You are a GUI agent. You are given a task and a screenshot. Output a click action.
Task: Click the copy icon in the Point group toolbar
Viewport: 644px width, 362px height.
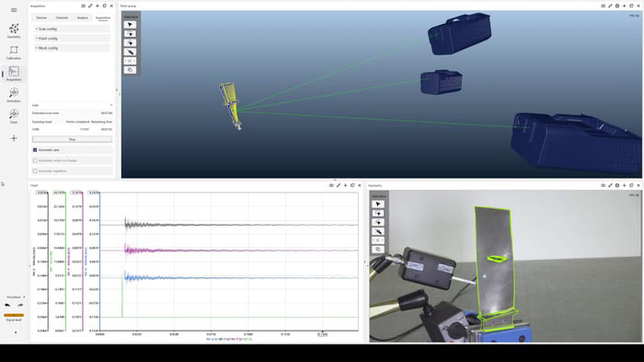(131, 70)
